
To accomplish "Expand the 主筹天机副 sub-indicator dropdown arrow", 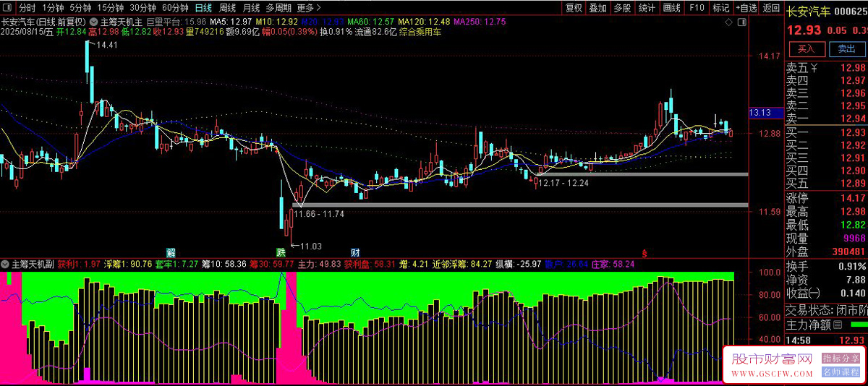I will [x=6, y=264].
